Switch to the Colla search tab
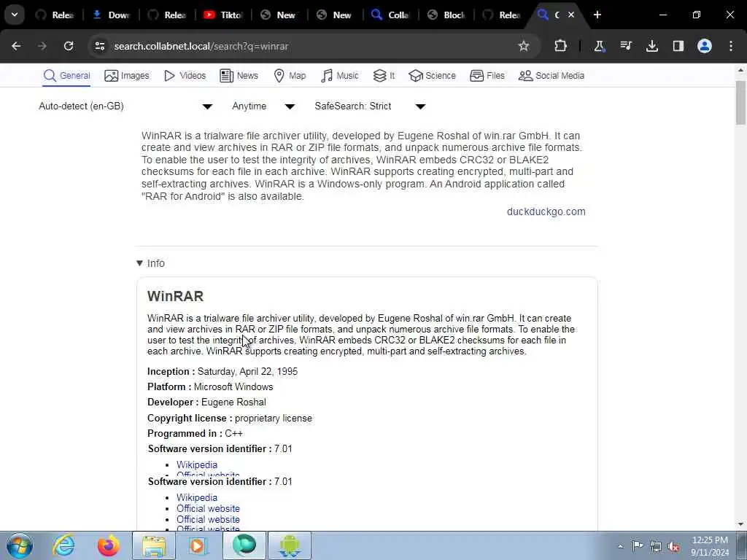This screenshot has width=747, height=560. click(391, 15)
